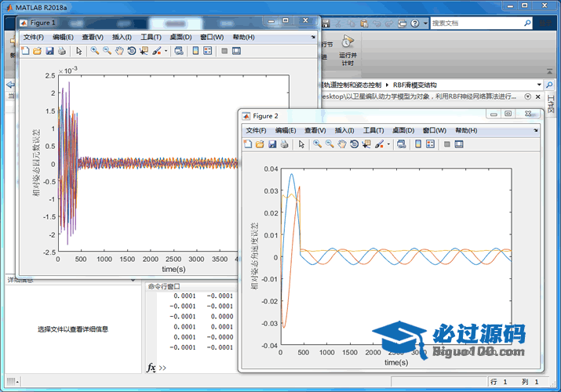Select the Pan hand tool in Figure 1
This screenshot has height=392, width=561.
coord(119,51)
